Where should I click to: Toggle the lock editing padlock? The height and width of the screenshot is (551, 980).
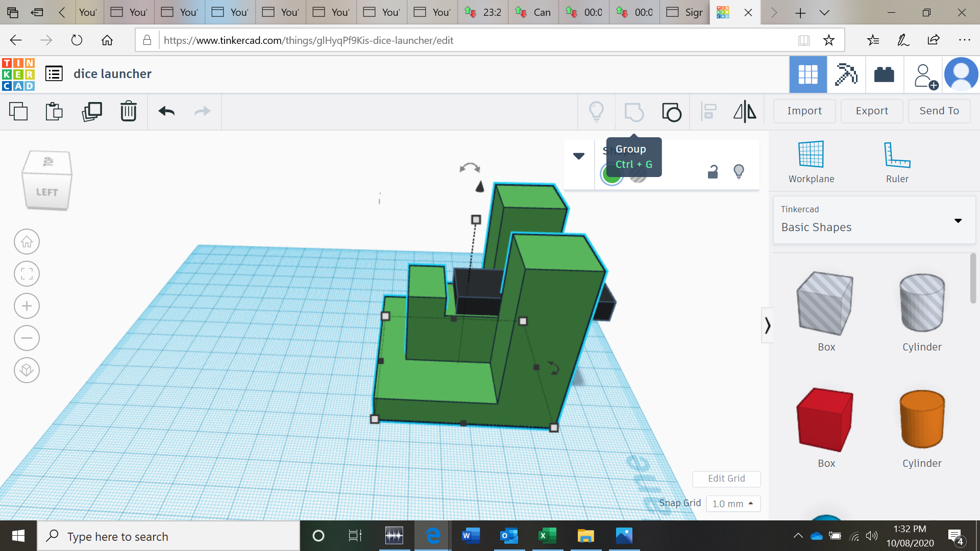tap(713, 172)
